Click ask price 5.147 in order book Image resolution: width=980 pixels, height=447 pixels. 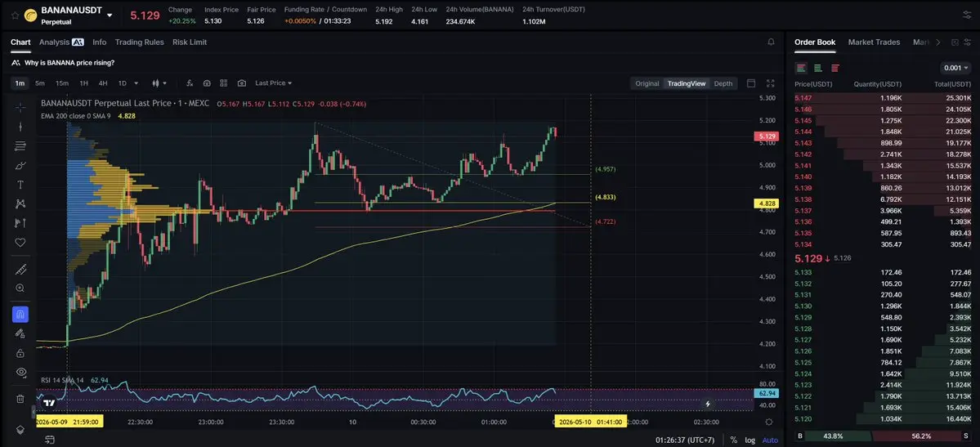pos(803,98)
